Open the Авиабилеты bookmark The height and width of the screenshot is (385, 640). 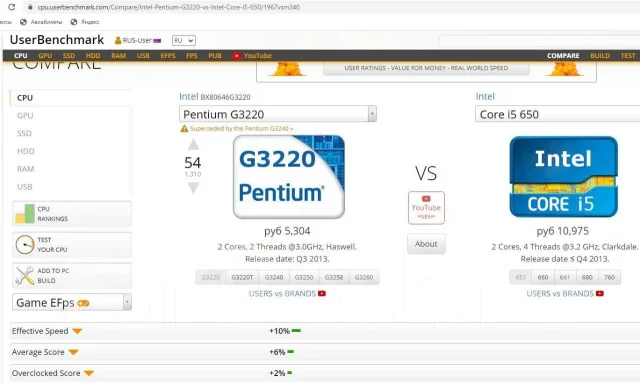42,22
